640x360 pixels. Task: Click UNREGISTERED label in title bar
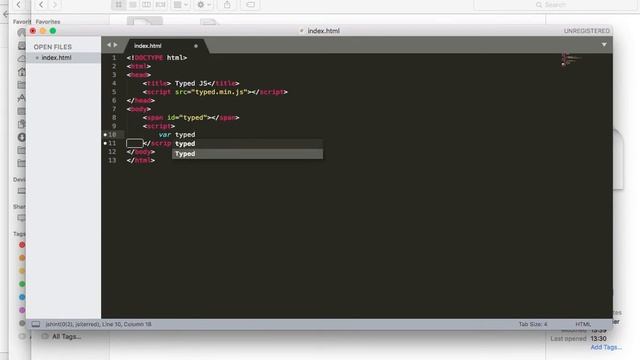click(x=587, y=31)
